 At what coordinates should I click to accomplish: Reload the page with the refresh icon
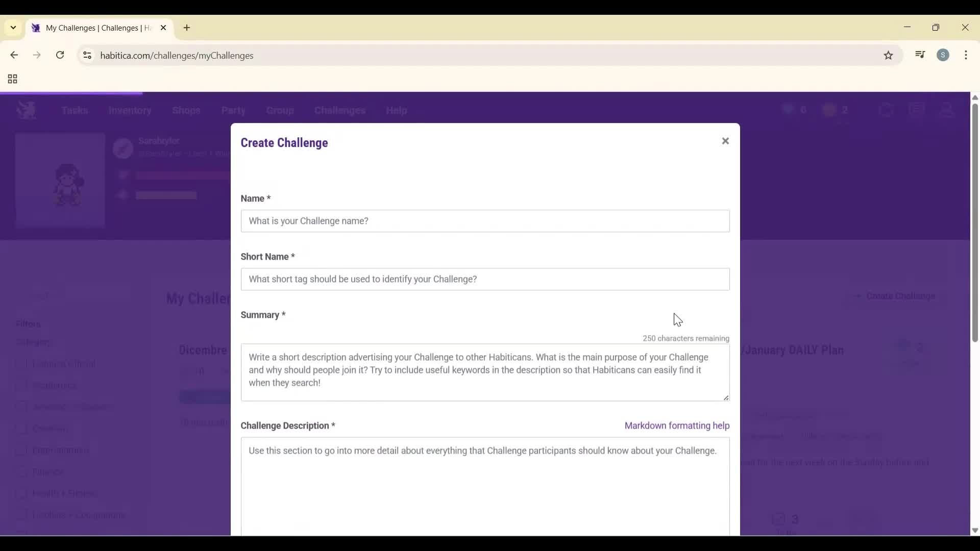coord(60,55)
